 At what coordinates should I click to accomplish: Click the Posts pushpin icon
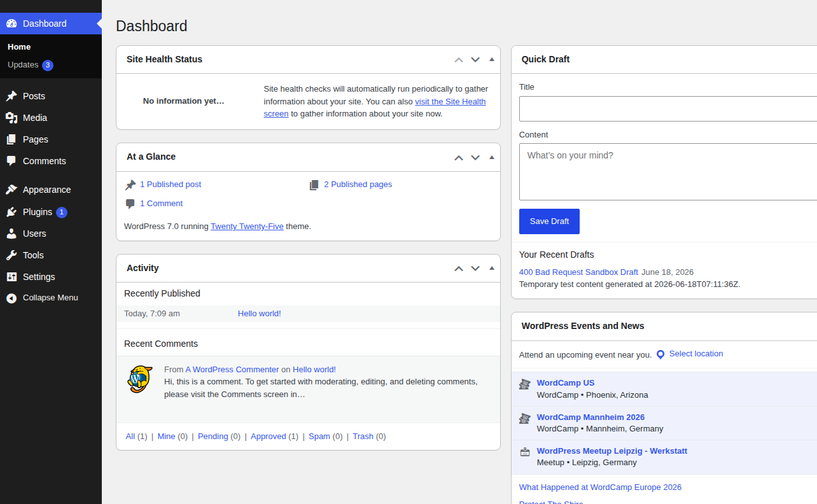point(11,96)
